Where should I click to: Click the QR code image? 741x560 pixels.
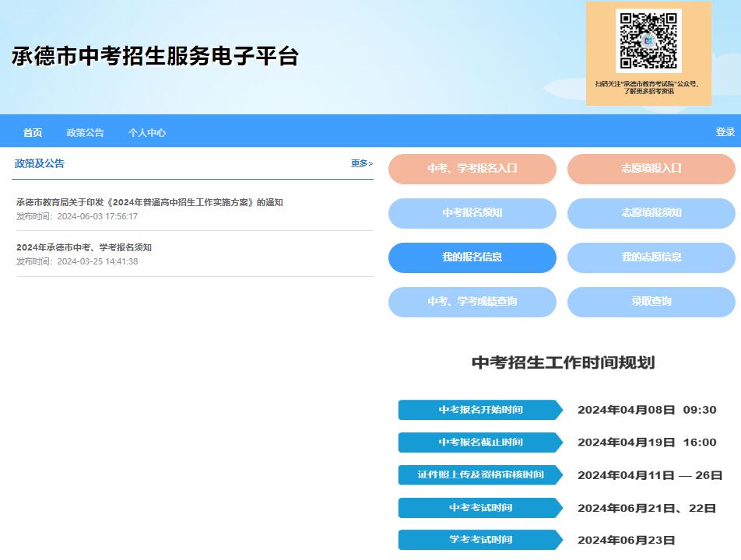click(648, 41)
